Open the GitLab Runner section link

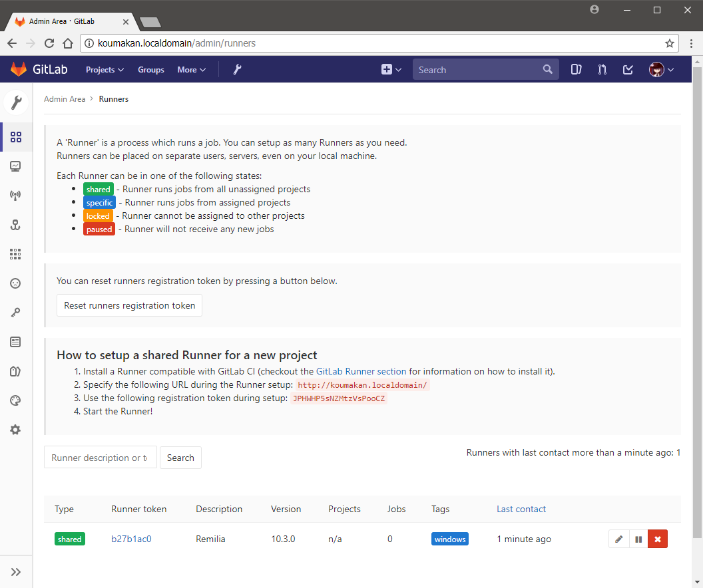(361, 371)
